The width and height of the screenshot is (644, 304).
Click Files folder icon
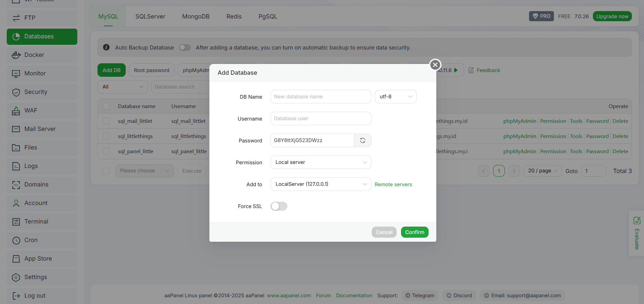[16, 147]
